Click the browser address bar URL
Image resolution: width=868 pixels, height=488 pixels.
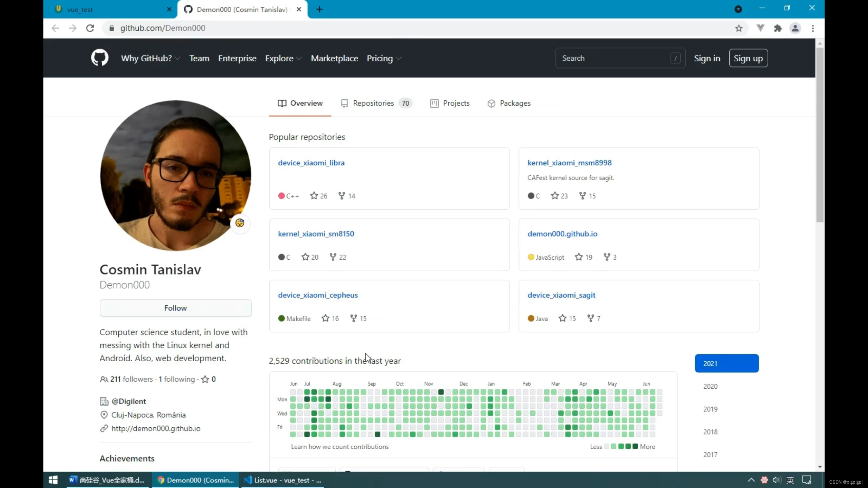pyautogui.click(x=163, y=28)
